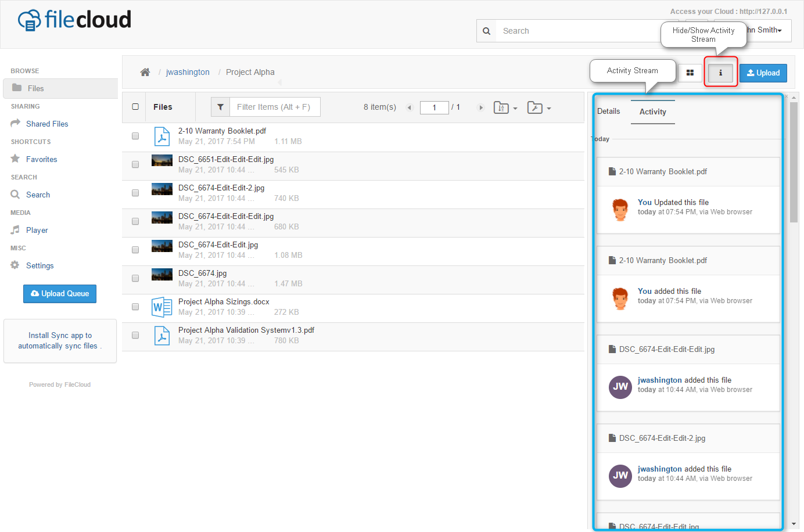The image size is (804, 532).
Task: Open the media Player
Action: (37, 230)
